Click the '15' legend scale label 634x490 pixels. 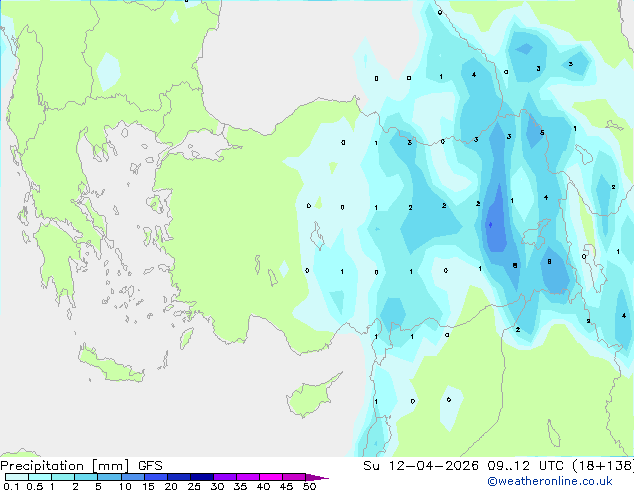[x=148, y=486]
